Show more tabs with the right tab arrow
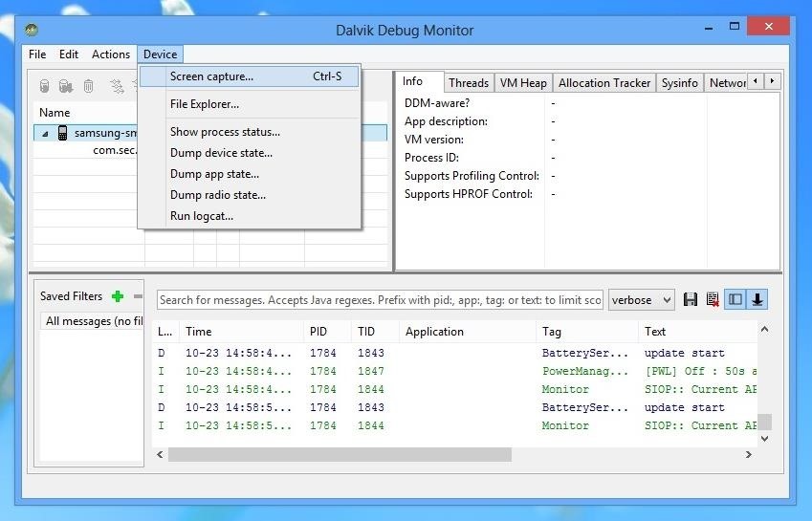This screenshot has width=812, height=521. pyautogui.click(x=772, y=81)
